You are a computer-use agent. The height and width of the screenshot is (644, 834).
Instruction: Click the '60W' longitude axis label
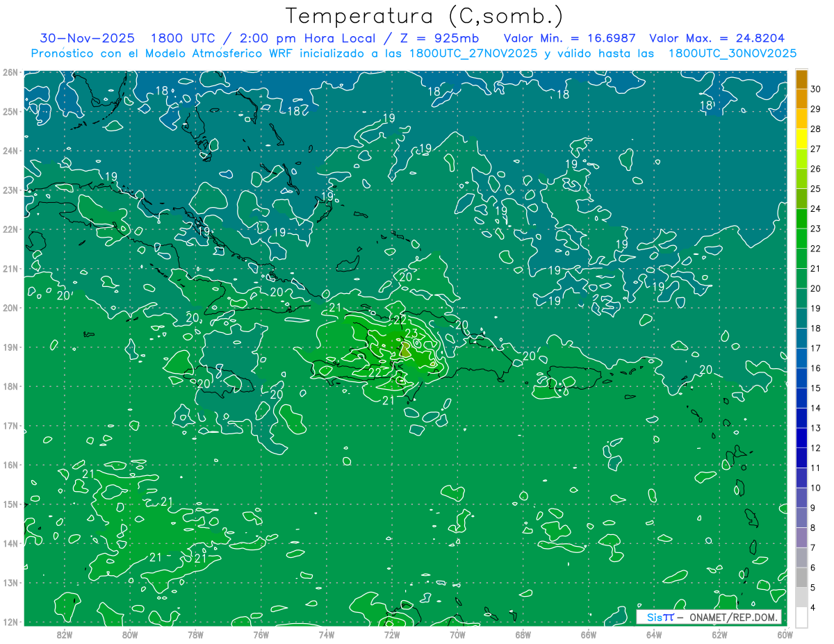(785, 634)
